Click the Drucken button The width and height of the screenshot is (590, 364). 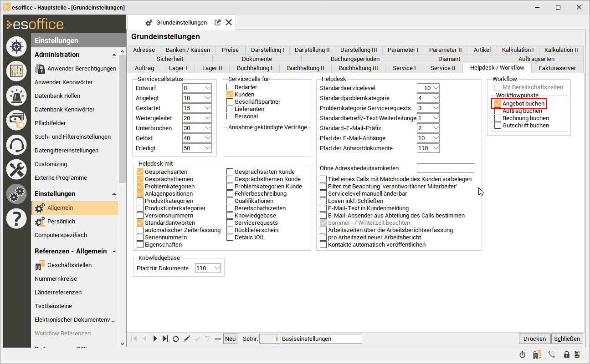[x=534, y=339]
